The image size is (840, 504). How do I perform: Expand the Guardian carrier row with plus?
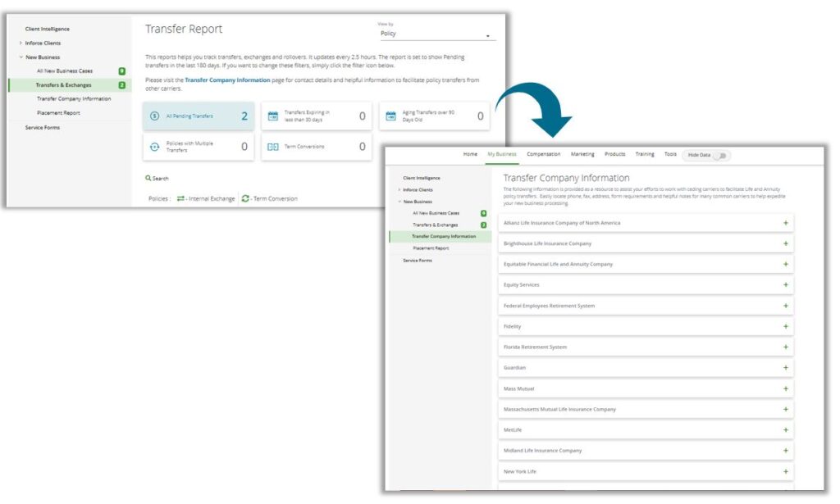coord(785,368)
